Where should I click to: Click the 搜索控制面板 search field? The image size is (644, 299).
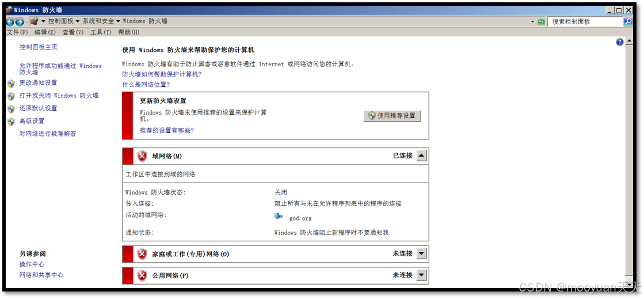585,22
